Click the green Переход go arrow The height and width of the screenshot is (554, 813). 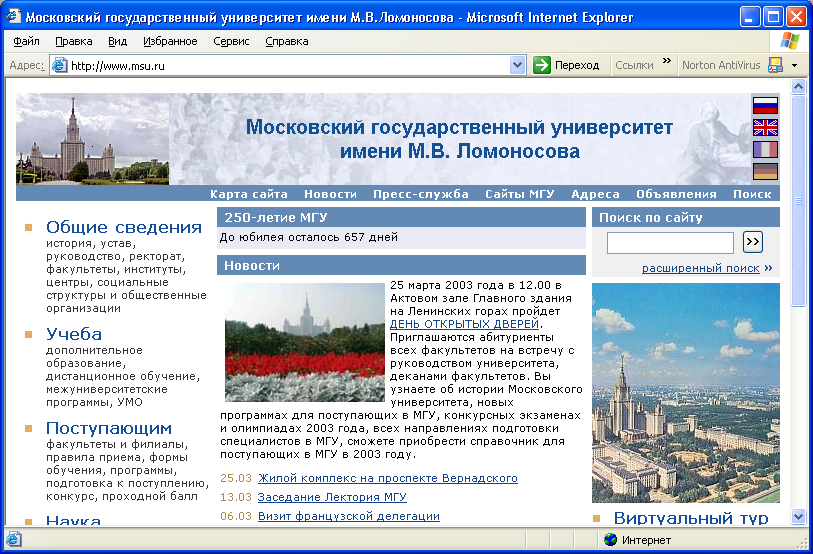542,65
